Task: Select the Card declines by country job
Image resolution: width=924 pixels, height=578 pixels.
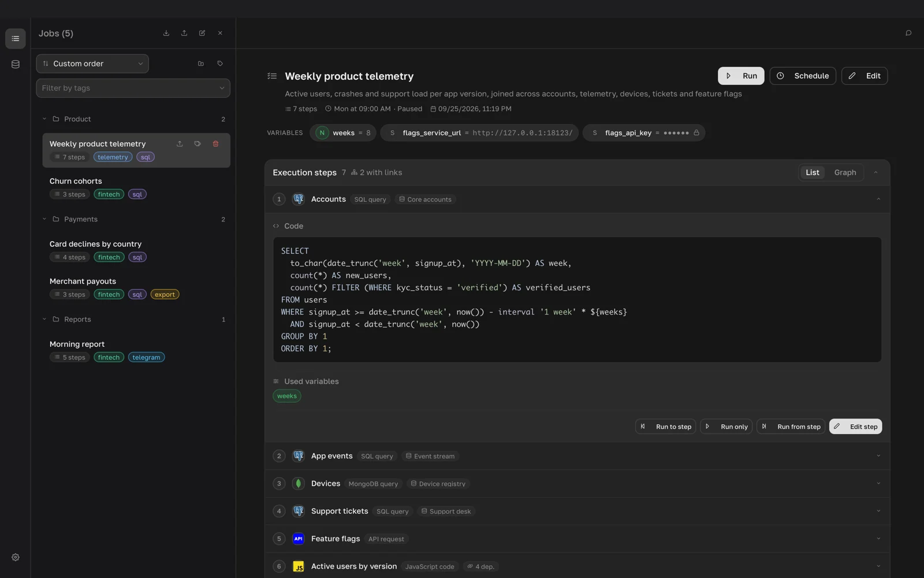Action: 136,250
